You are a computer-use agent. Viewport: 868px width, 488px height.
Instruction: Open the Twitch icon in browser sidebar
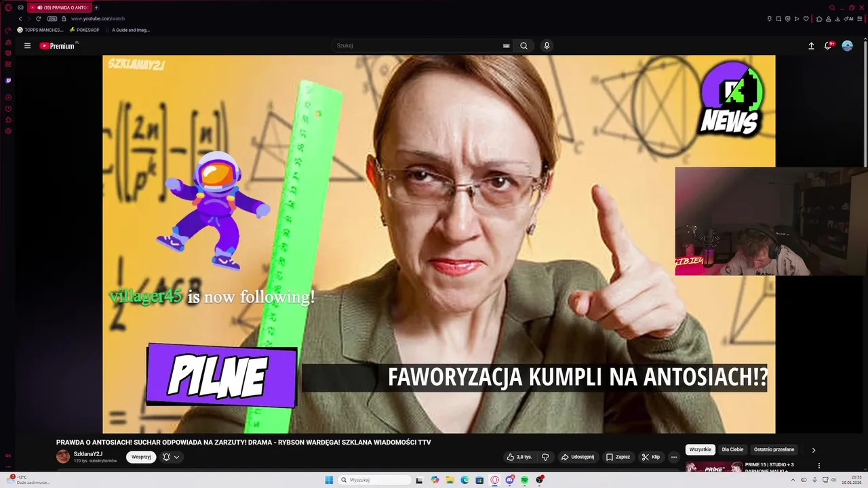[8, 81]
